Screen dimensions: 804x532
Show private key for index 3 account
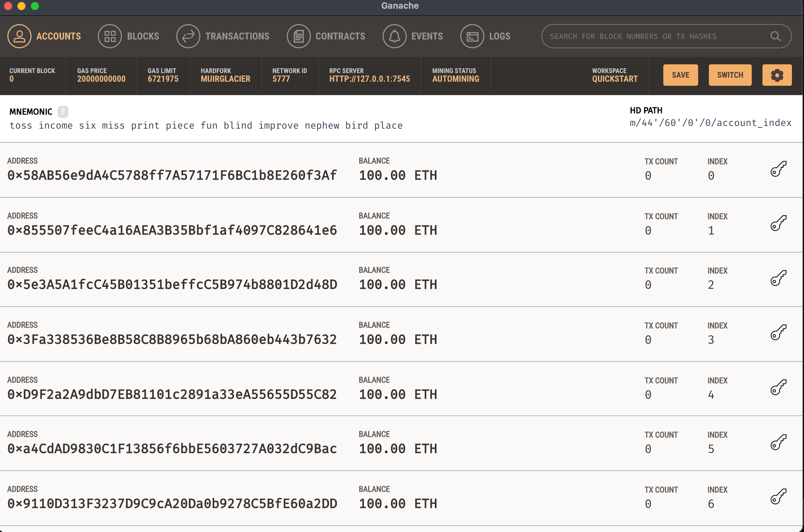coord(778,332)
